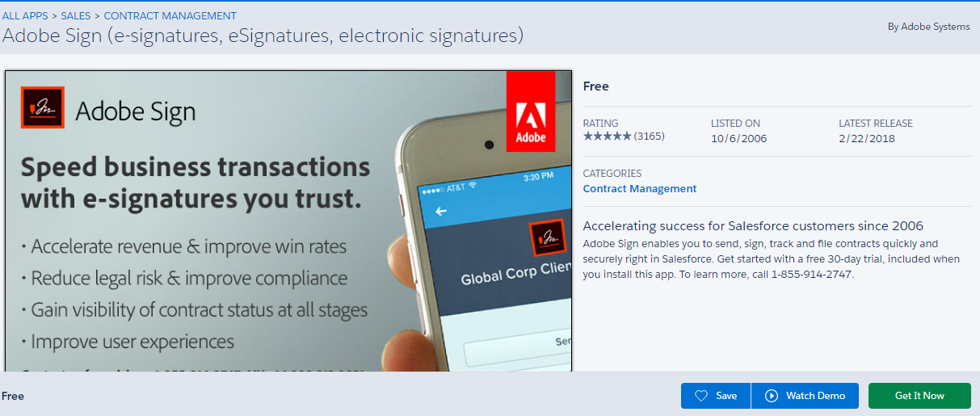Click the red Adobe logo in banner

coord(531,111)
